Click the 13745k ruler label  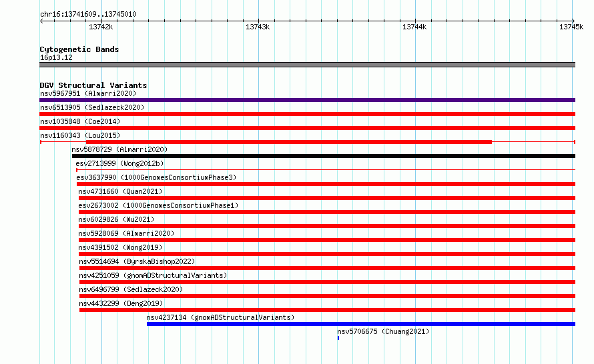(571, 27)
